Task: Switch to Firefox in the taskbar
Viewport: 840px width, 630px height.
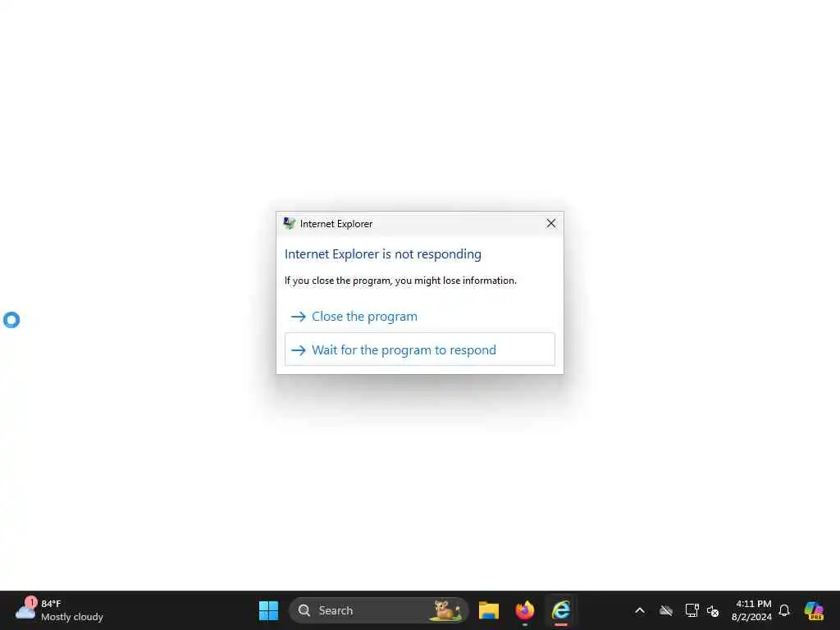Action: (524, 610)
